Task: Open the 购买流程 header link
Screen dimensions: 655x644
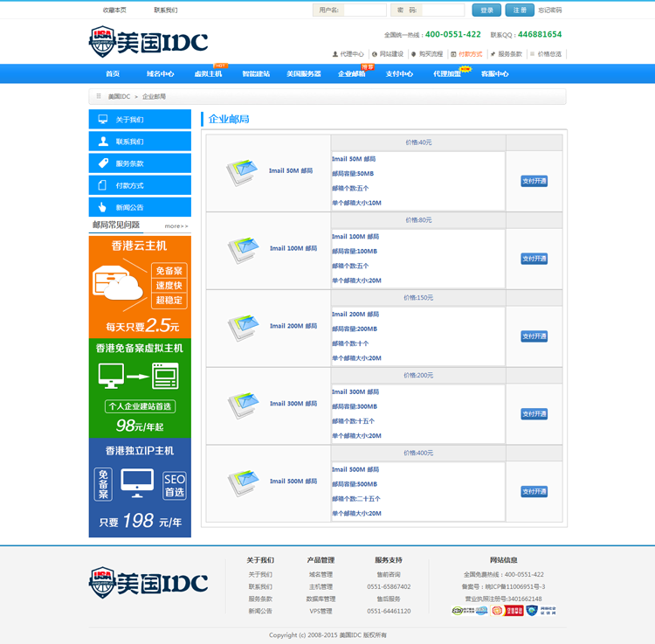Action: [431, 54]
